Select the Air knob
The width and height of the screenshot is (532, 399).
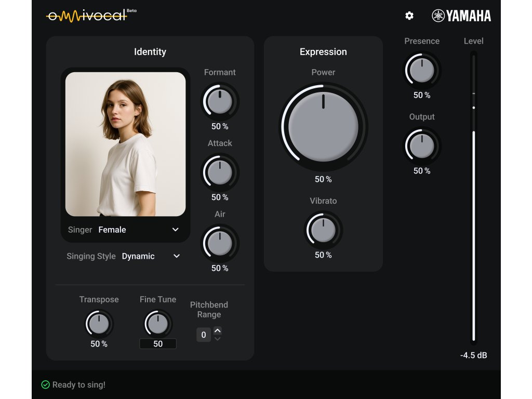220,243
